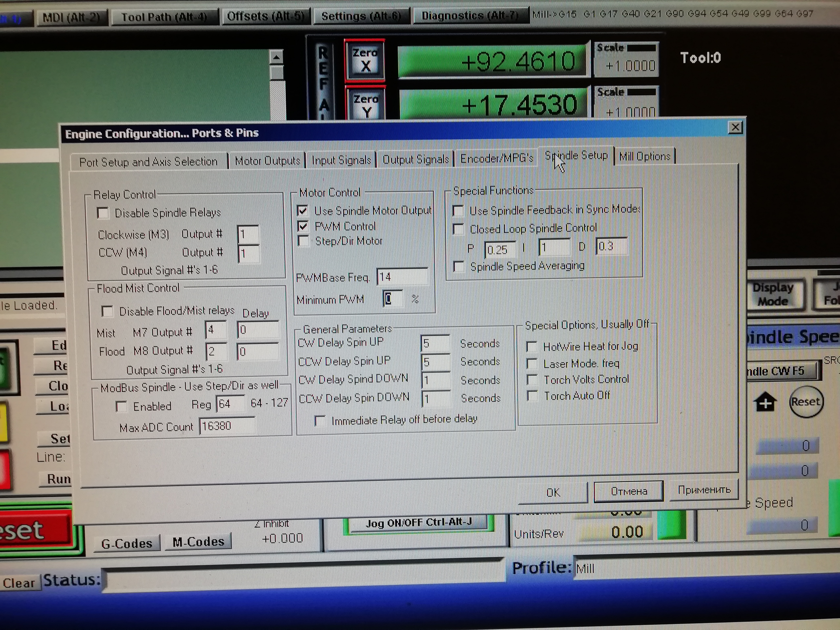840x630 pixels.
Task: Click the OK button
Action: pos(553,492)
